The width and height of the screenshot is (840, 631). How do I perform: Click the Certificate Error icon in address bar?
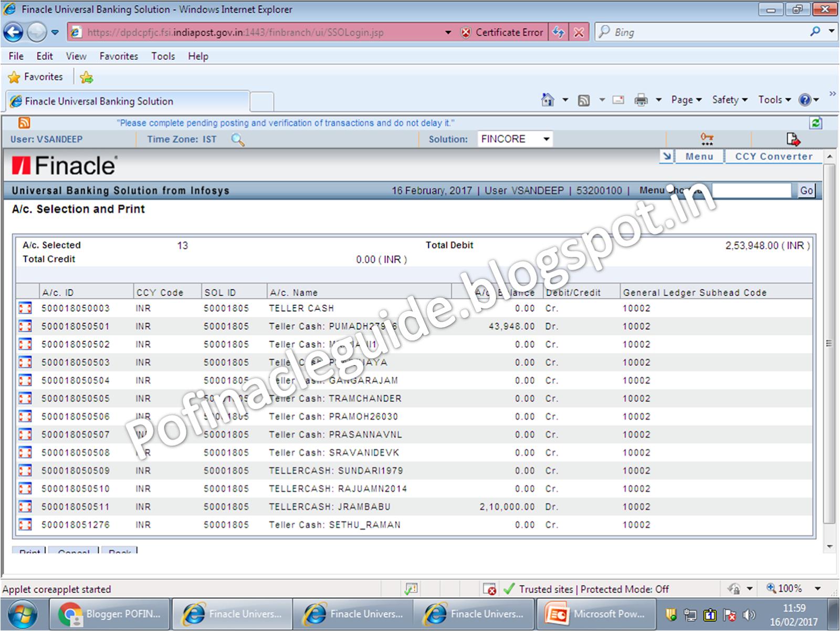[x=466, y=32]
